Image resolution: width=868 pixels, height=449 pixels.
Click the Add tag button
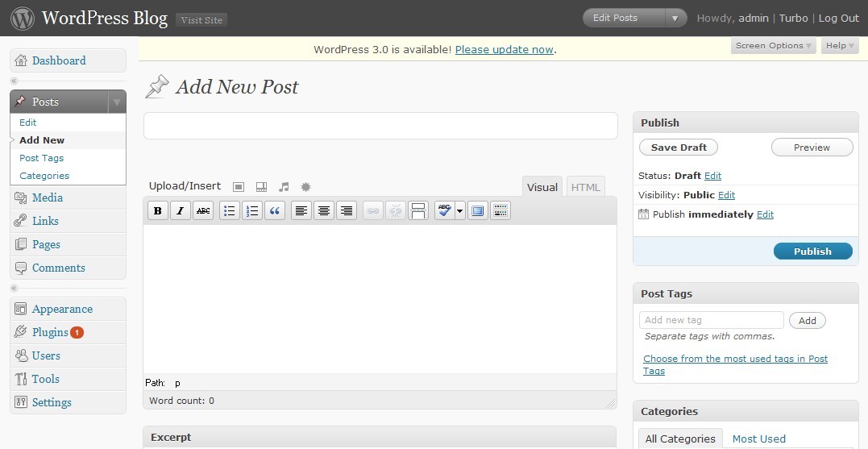(807, 321)
